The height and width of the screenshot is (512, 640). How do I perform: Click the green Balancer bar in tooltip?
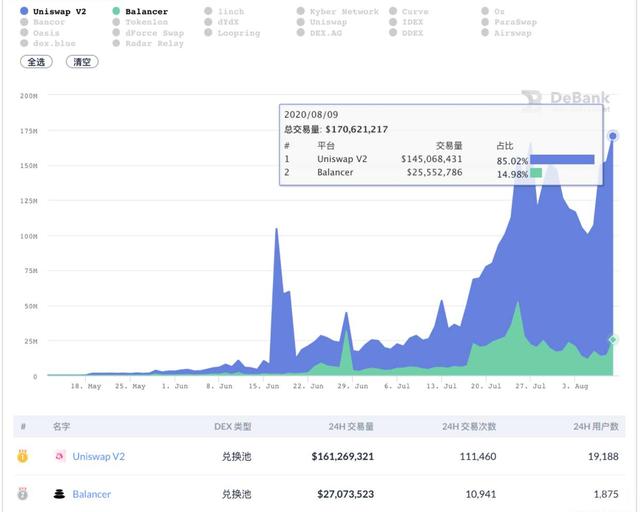(536, 173)
